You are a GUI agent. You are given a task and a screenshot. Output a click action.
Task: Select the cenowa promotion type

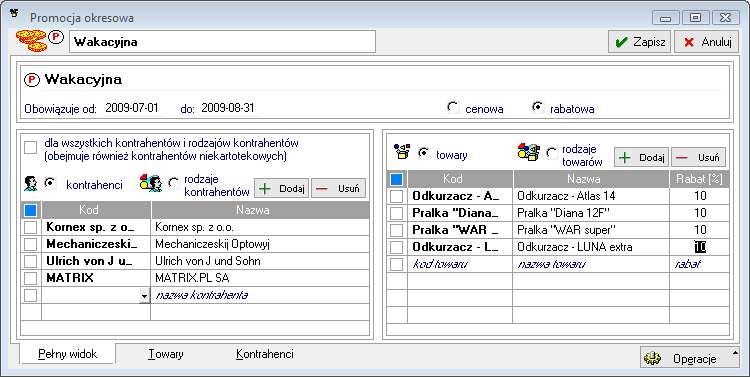point(453,107)
